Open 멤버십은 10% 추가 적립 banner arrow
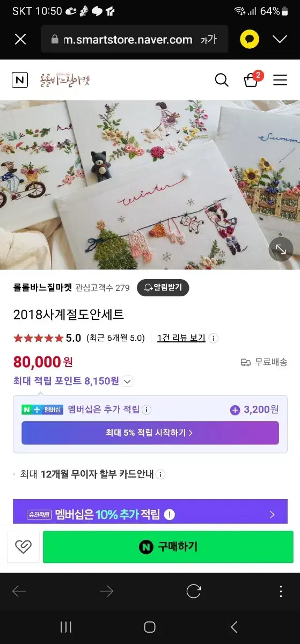 pos(272,515)
